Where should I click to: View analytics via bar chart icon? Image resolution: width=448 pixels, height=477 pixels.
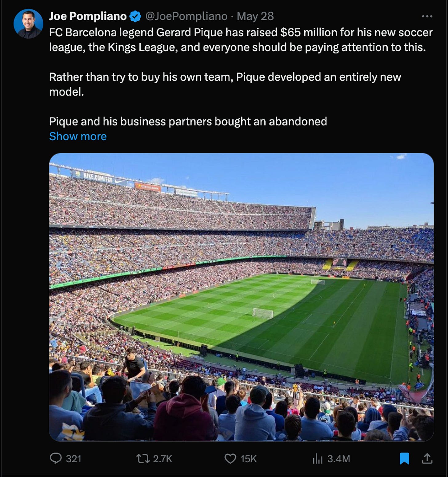point(318,459)
